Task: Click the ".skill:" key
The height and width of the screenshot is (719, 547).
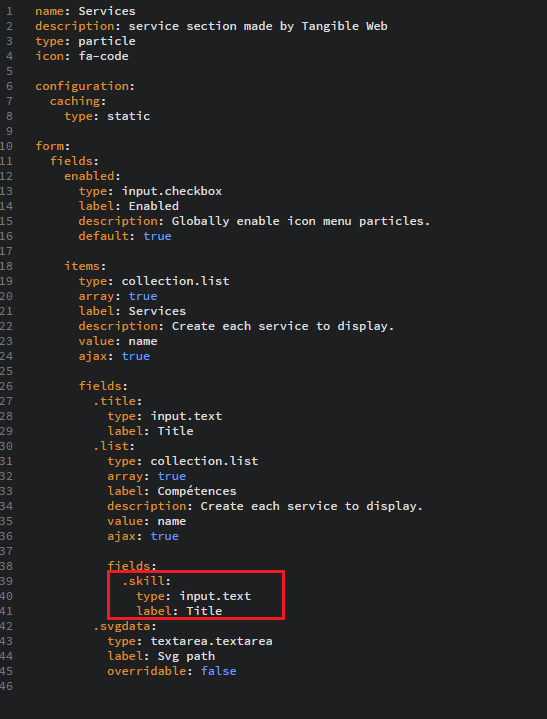Action: click(x=146, y=581)
